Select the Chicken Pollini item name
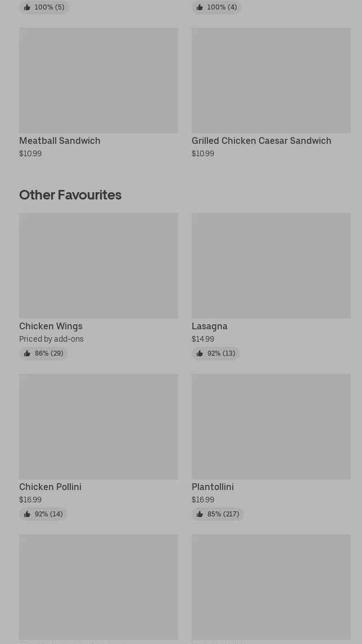Screen dimensions: 362x644 pos(50,487)
